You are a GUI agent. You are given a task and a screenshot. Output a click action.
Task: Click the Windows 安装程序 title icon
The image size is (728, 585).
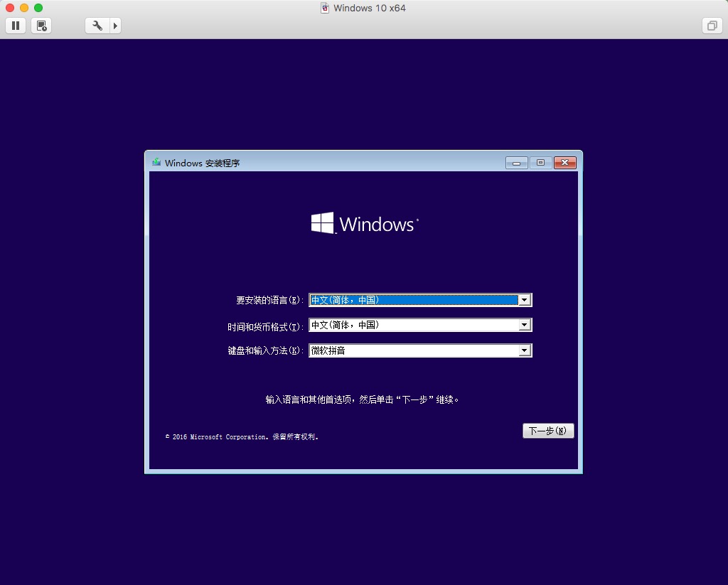pyautogui.click(x=156, y=162)
